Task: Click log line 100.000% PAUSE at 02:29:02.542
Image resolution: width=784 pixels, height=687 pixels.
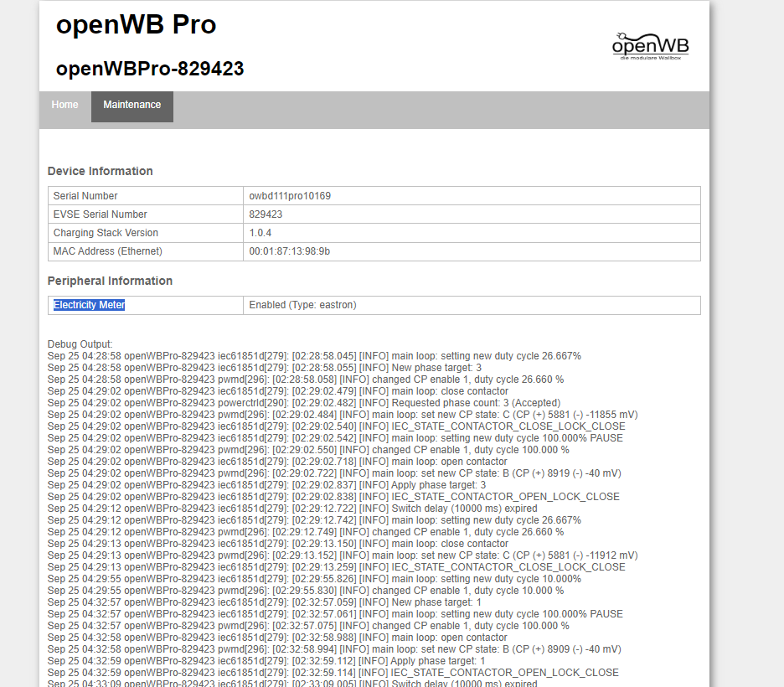Action: pos(335,438)
